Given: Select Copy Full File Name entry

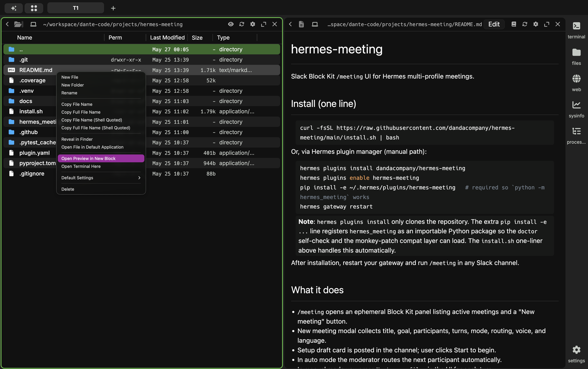Looking at the screenshot, I should pos(101,112).
